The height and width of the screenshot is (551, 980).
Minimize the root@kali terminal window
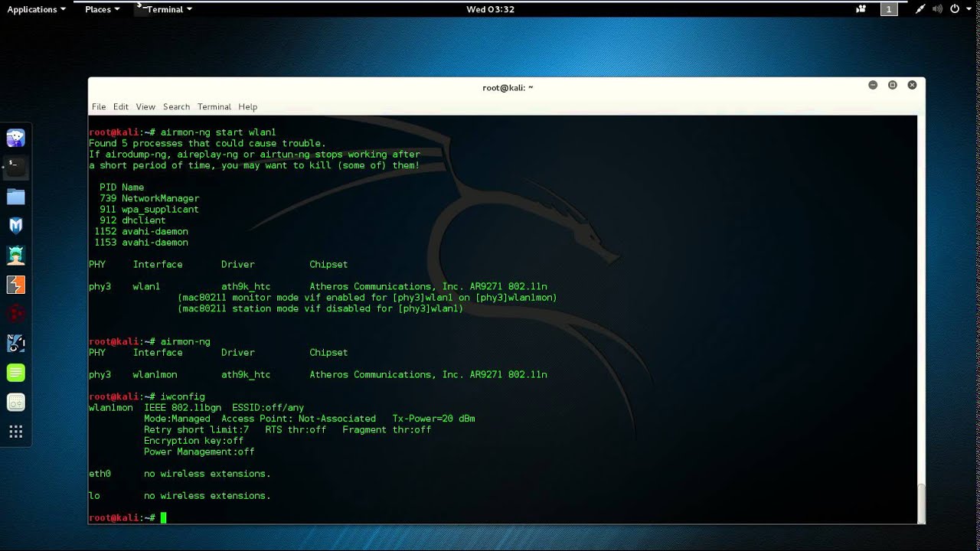coord(873,85)
